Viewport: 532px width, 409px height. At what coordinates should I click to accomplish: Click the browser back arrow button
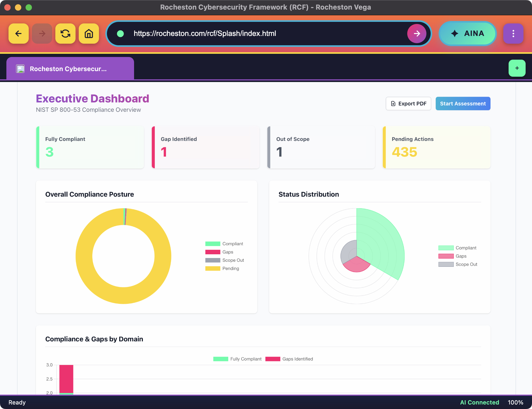click(x=18, y=34)
